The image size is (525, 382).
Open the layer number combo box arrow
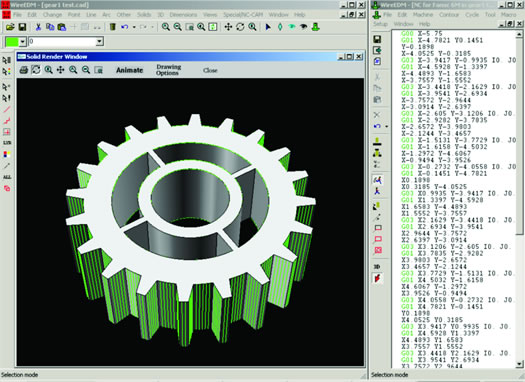click(99, 42)
